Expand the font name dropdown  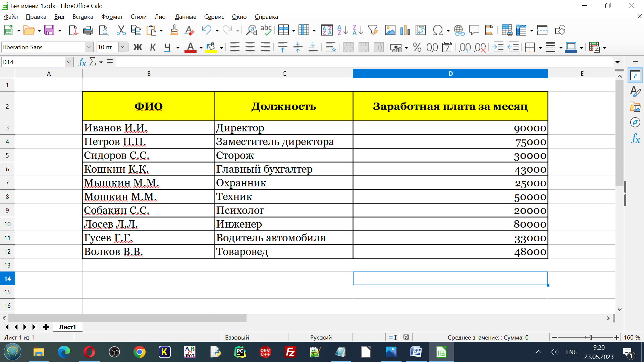(x=89, y=47)
